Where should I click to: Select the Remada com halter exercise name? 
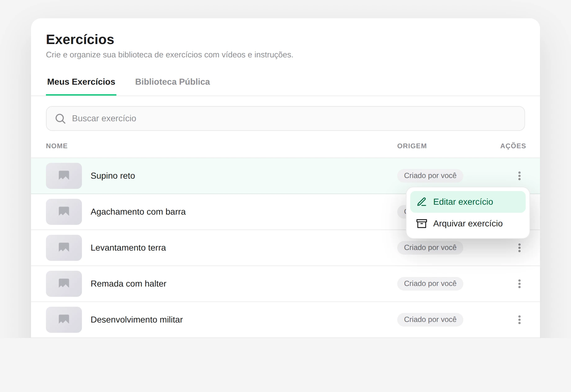point(128,284)
